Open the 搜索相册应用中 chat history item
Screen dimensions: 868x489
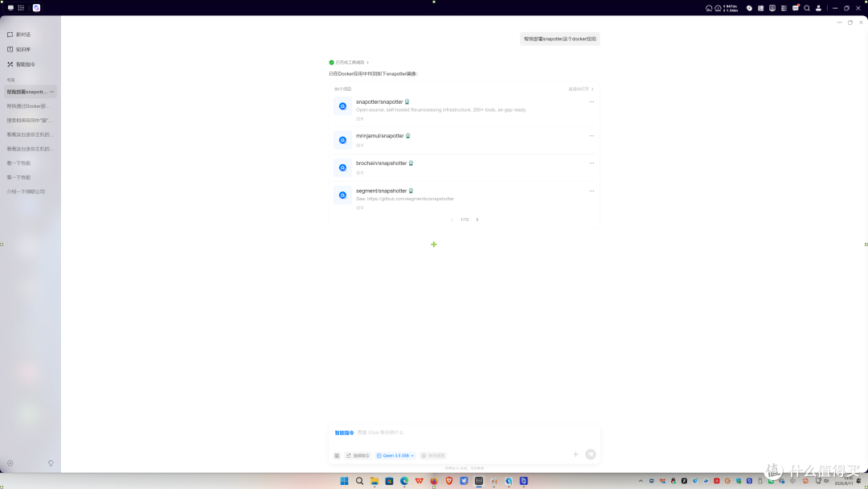point(30,120)
